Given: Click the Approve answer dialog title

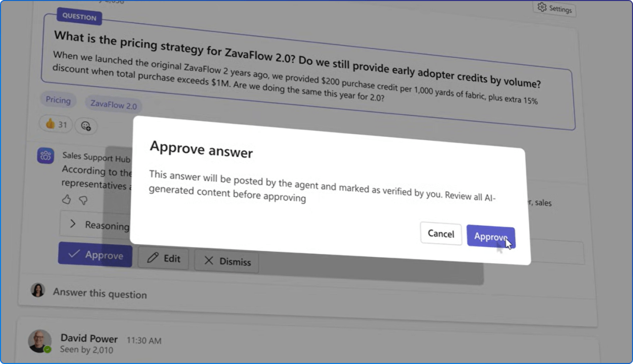Looking at the screenshot, I should pos(201,149).
